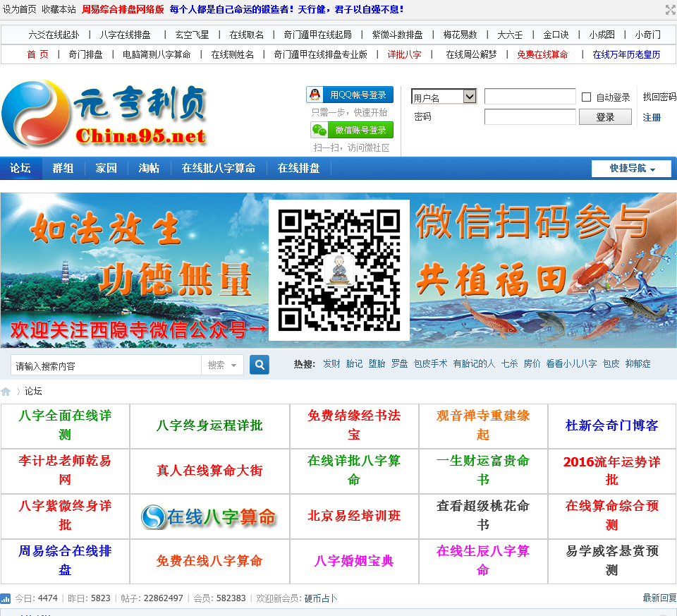
Task: Open the 梅花易数 menu link
Action: pyautogui.click(x=461, y=35)
